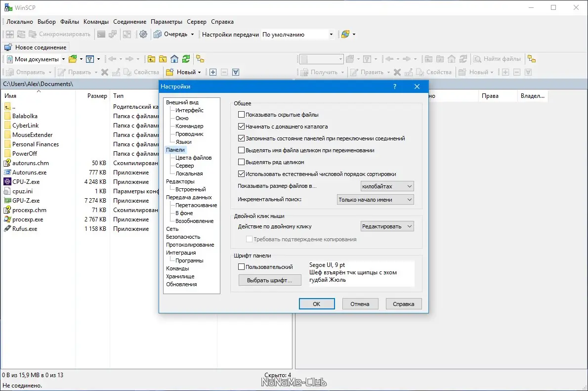The width and height of the screenshot is (588, 391).
Task: Click the local select-mask funnel icon
Action: tap(236, 72)
